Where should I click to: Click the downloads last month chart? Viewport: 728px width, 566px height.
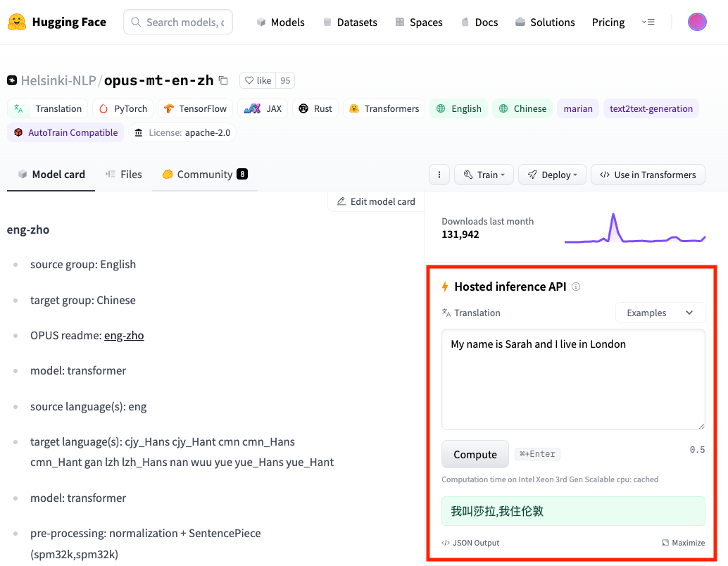(x=634, y=229)
